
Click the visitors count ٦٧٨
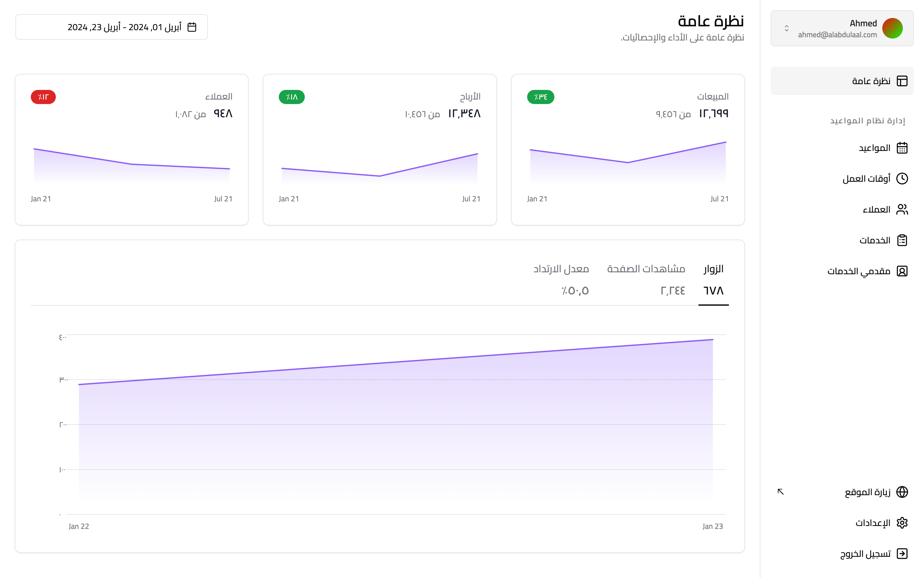tap(713, 291)
